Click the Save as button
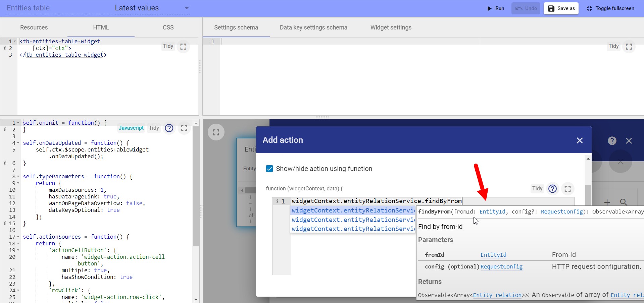Image resolution: width=644 pixels, height=303 pixels. click(560, 8)
